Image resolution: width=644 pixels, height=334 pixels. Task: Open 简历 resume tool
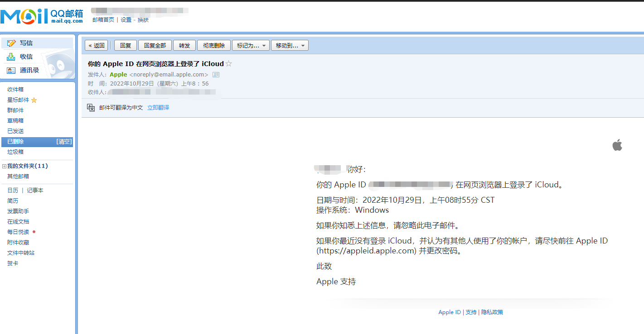[x=13, y=201]
